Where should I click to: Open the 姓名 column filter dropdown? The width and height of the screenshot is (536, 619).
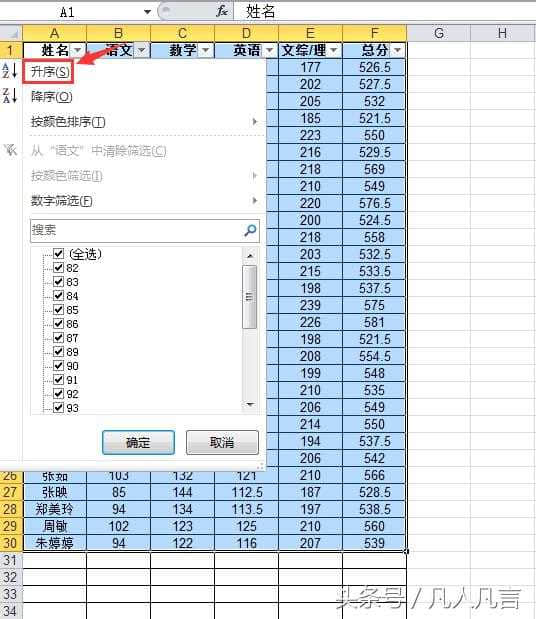click(x=78, y=50)
